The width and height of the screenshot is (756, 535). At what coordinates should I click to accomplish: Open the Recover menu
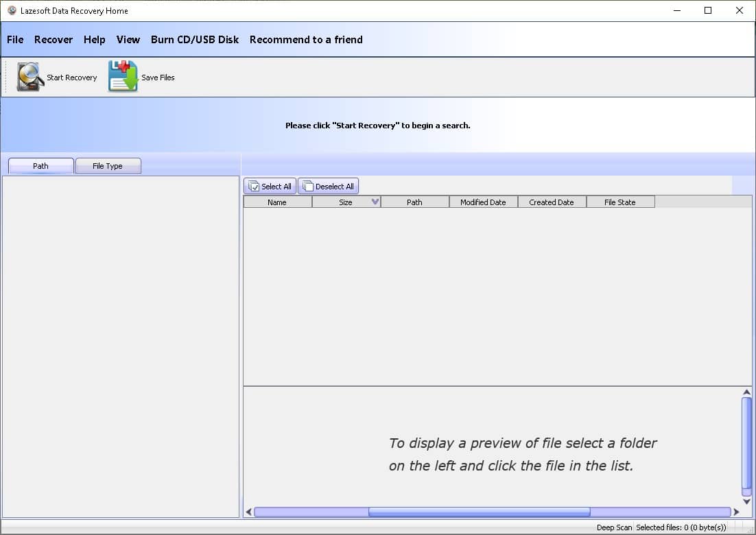point(53,40)
